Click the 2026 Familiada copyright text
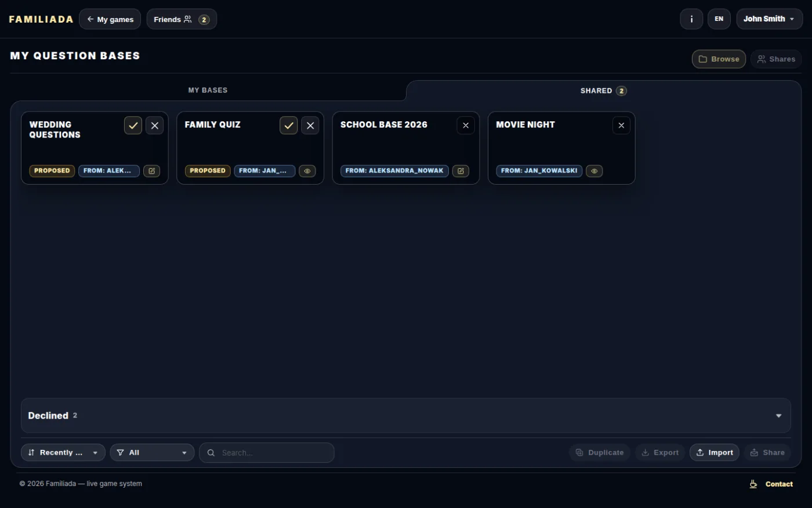Viewport: 812px width, 508px height. tap(81, 484)
